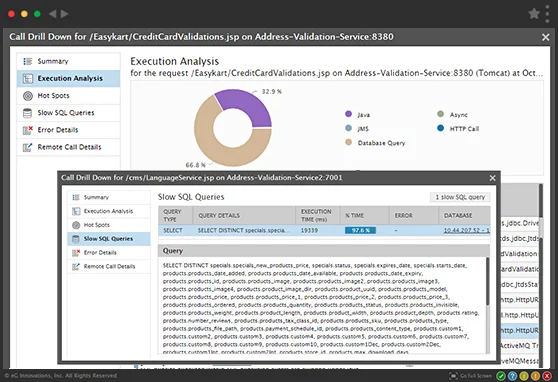The width and height of the screenshot is (558, 382).
Task: Click the purple 32.9% donut chart segment
Action: click(x=249, y=106)
